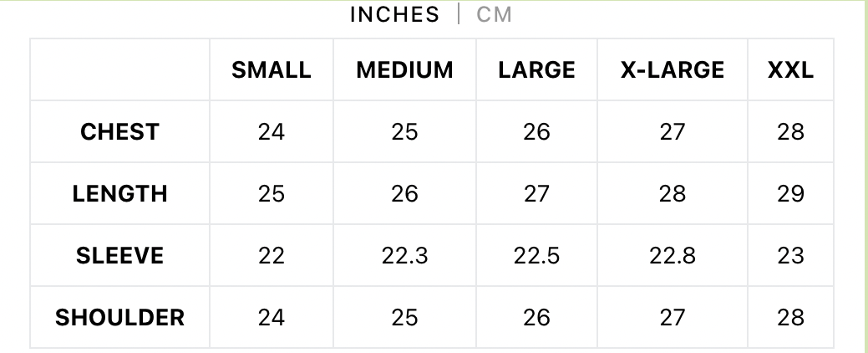Click the Small chest value 24
Viewport: 868px width, 353px height.
tap(272, 132)
